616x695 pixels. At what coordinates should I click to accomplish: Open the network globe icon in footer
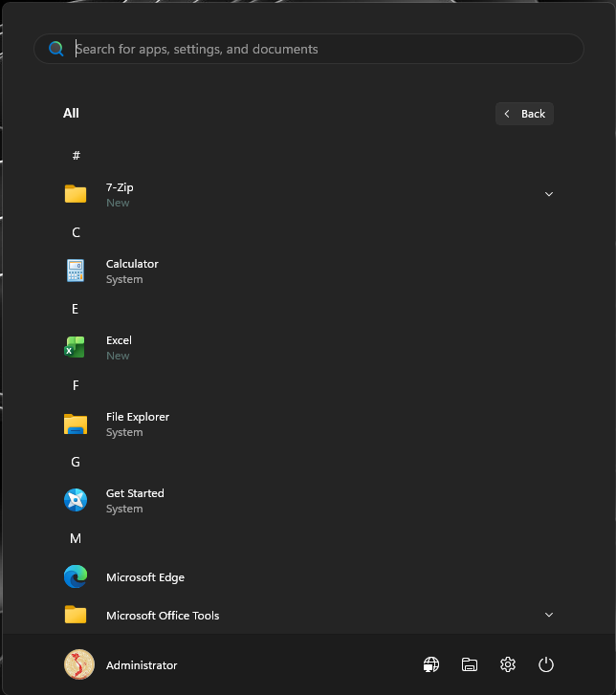pyautogui.click(x=431, y=664)
